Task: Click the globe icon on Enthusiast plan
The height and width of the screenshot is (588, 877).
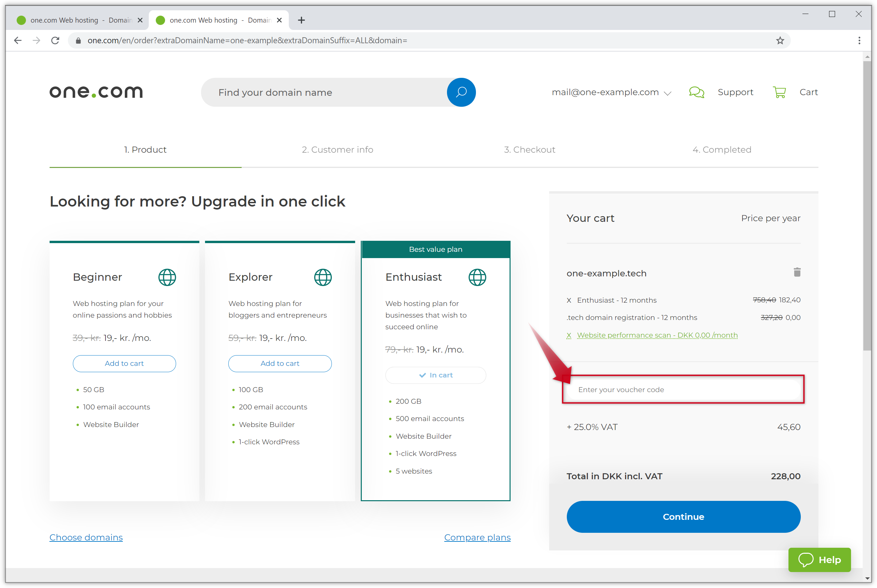Action: click(x=477, y=276)
